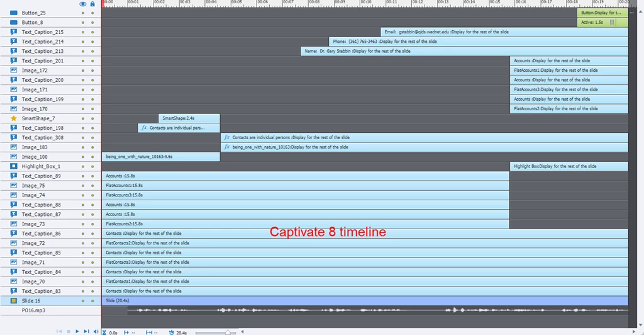Toggle lock dot for Text_Caption_201
Image resolution: width=644 pixels, height=335 pixels.
[x=92, y=61]
